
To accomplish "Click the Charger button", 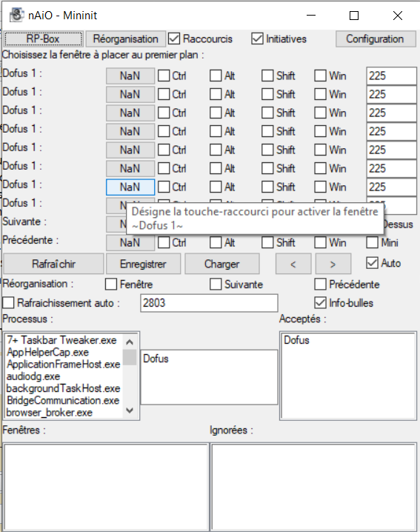I will point(222,264).
